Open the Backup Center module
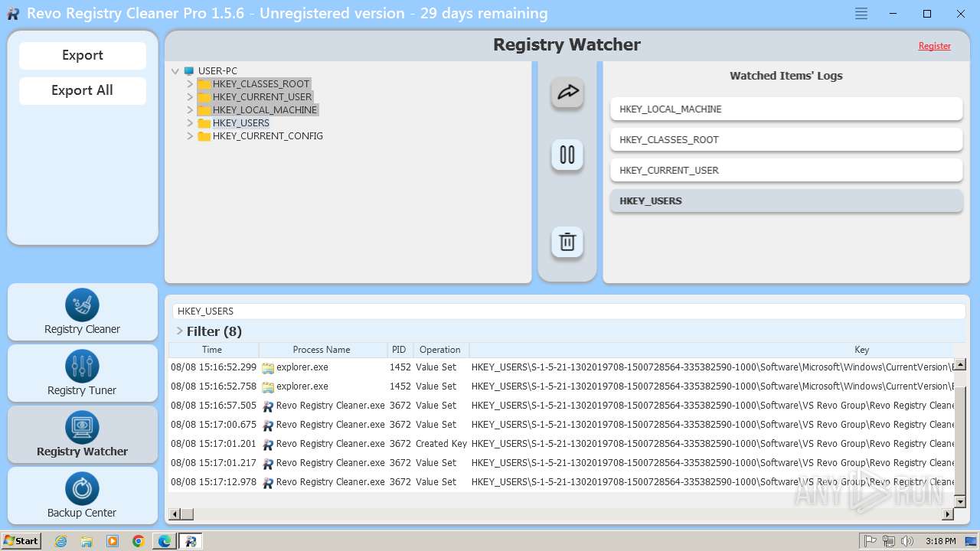The height and width of the screenshot is (551, 980). click(x=83, y=496)
